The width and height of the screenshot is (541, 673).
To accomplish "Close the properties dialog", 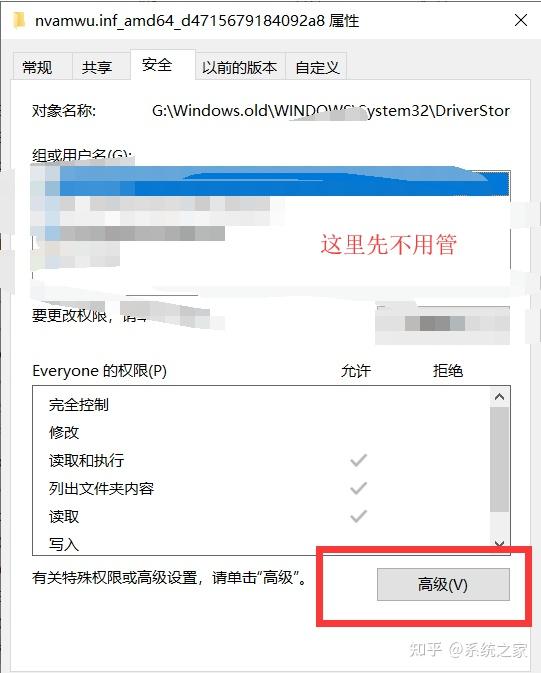I will 521,20.
